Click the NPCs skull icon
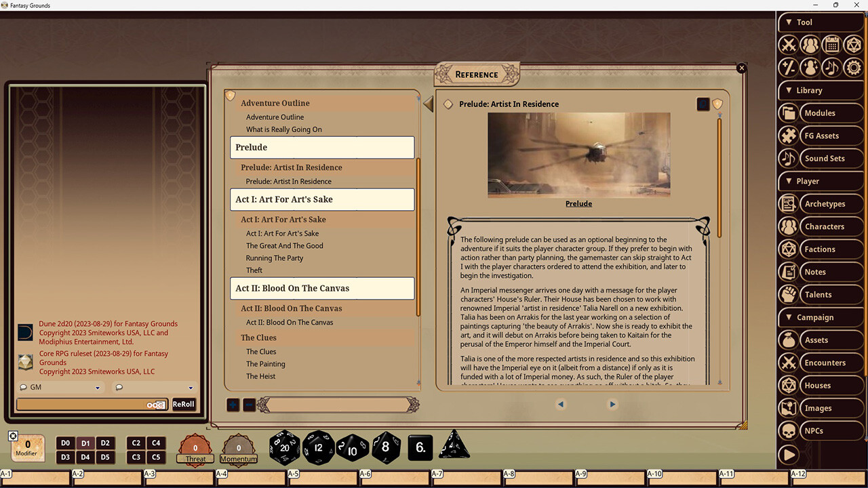The width and height of the screenshot is (868, 488). (788, 430)
